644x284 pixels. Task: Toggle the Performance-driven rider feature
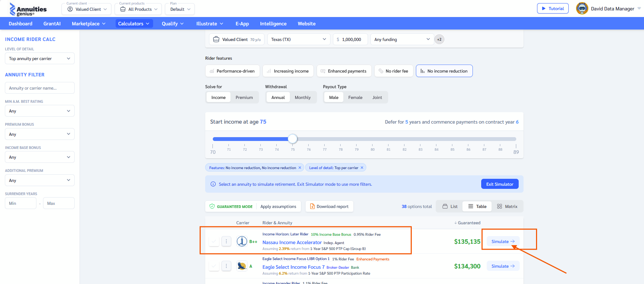(x=232, y=71)
